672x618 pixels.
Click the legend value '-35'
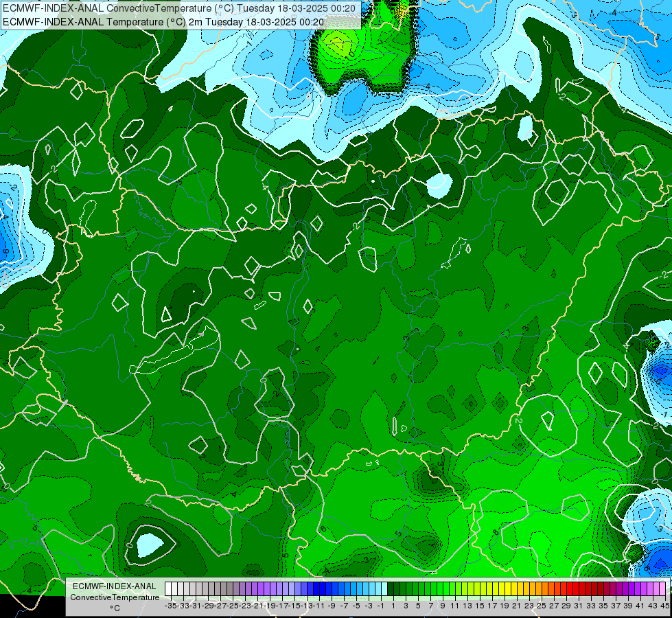pos(170,606)
